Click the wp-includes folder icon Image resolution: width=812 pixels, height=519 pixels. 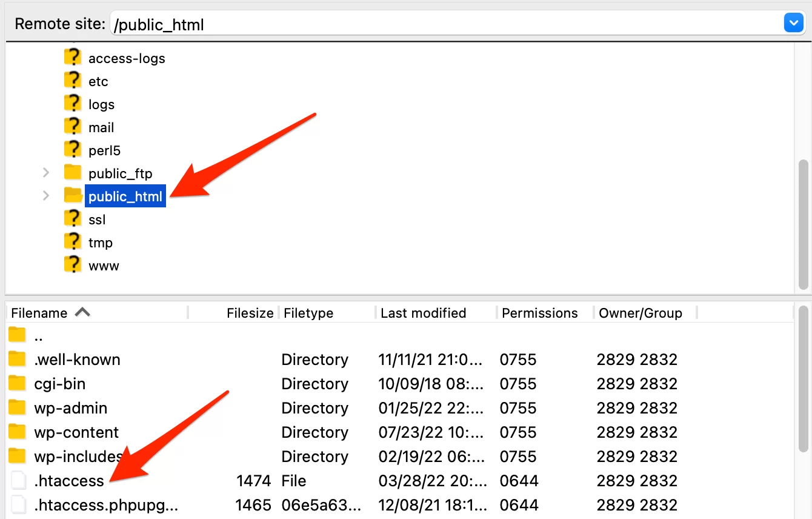click(x=18, y=456)
